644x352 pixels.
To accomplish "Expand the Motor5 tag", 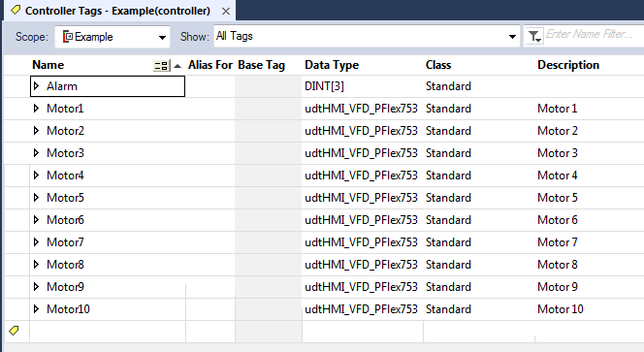I will coord(36,197).
